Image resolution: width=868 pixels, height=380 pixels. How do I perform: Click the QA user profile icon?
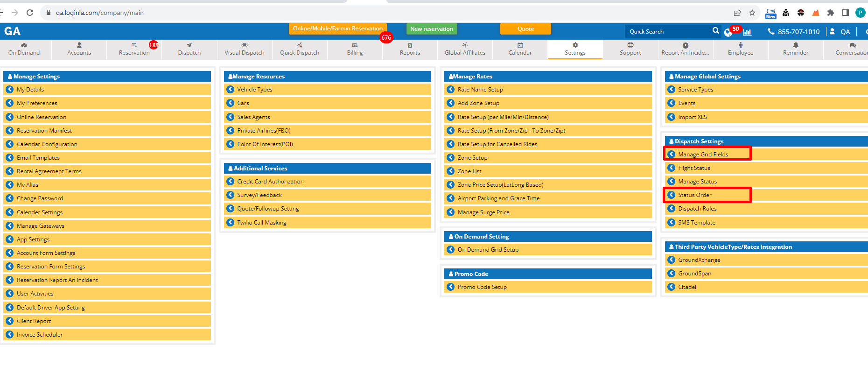point(832,32)
